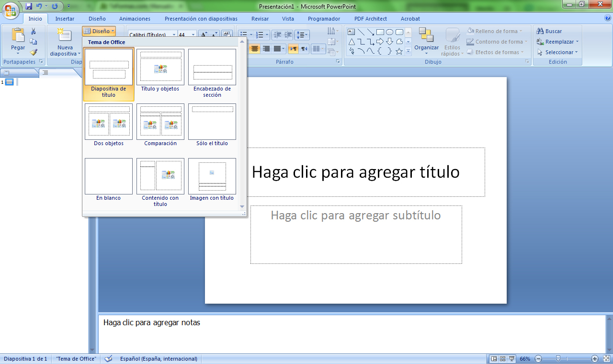Click the Cut scissors icon
613x364 pixels.
pos(34,31)
